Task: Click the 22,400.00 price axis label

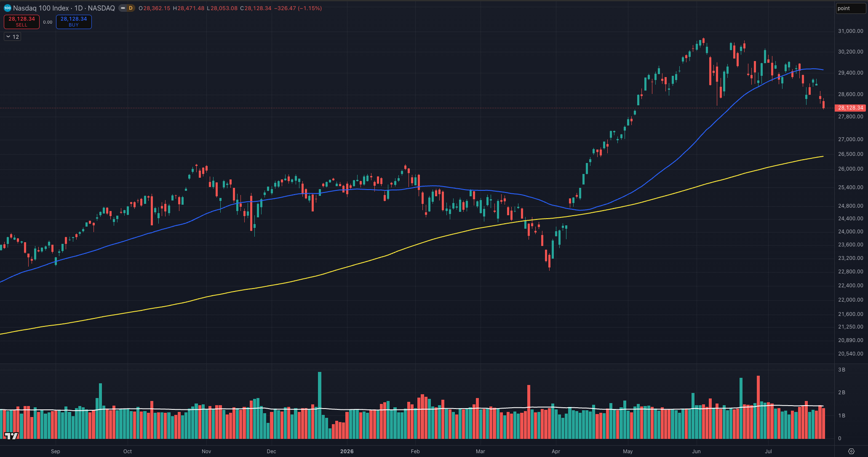Action: pyautogui.click(x=851, y=286)
